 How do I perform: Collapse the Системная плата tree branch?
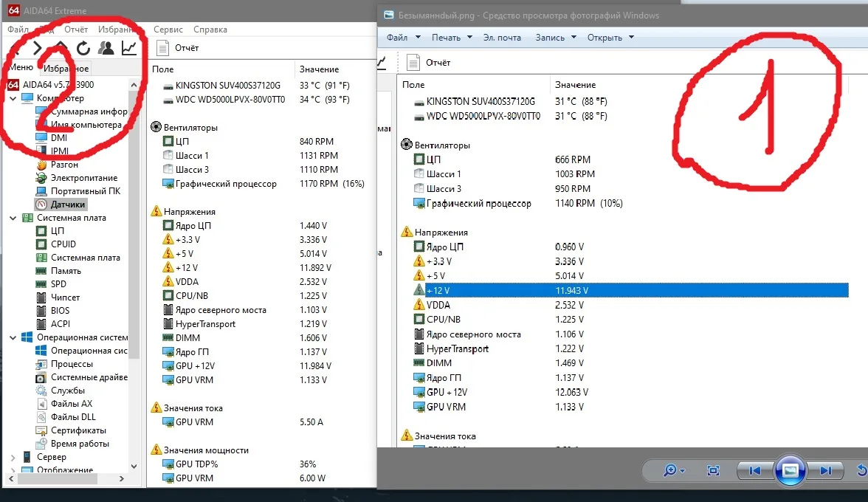(13, 218)
